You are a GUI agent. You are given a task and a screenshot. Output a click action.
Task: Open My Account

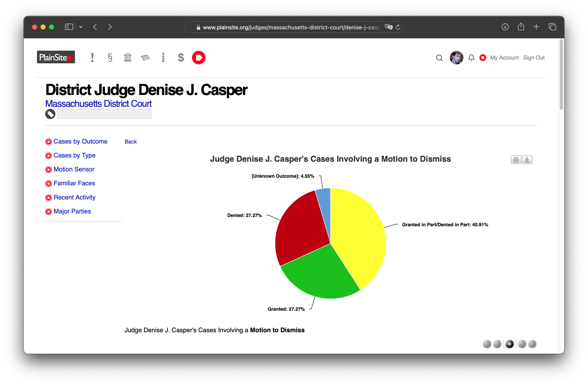pos(504,58)
